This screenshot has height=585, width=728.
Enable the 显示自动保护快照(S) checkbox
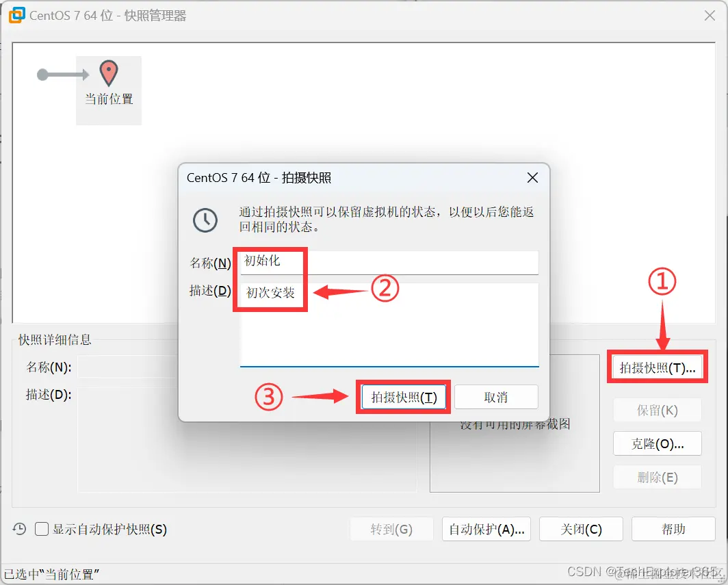click(x=41, y=528)
